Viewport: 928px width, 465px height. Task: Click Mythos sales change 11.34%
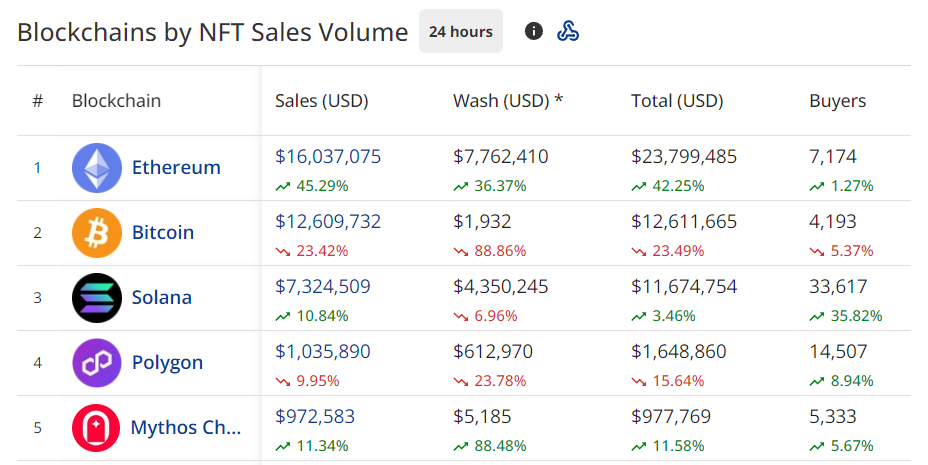pos(312,447)
